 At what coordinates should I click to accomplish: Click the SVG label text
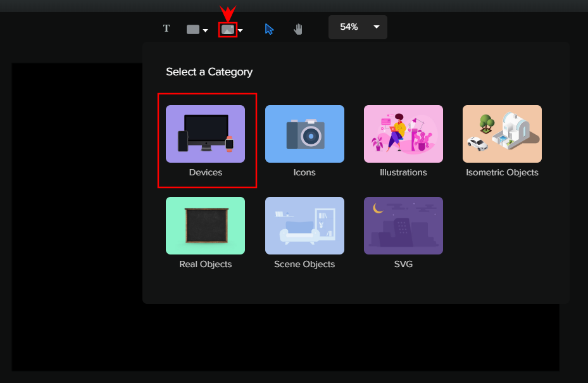click(x=404, y=264)
